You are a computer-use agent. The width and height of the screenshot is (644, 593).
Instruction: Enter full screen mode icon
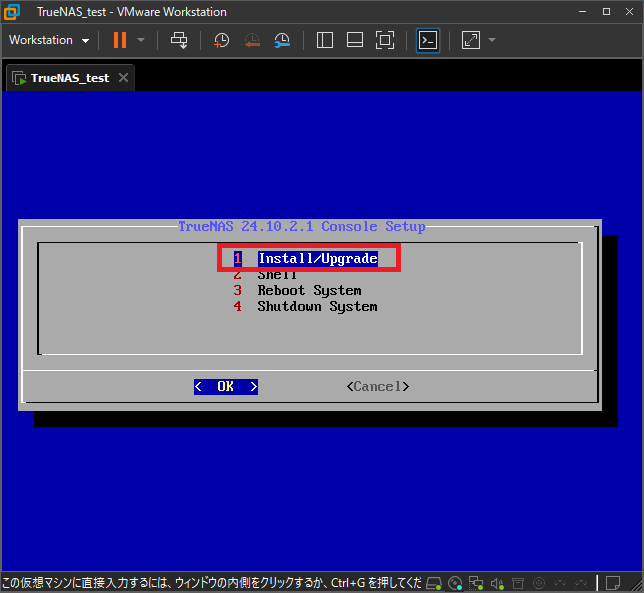[x=385, y=40]
